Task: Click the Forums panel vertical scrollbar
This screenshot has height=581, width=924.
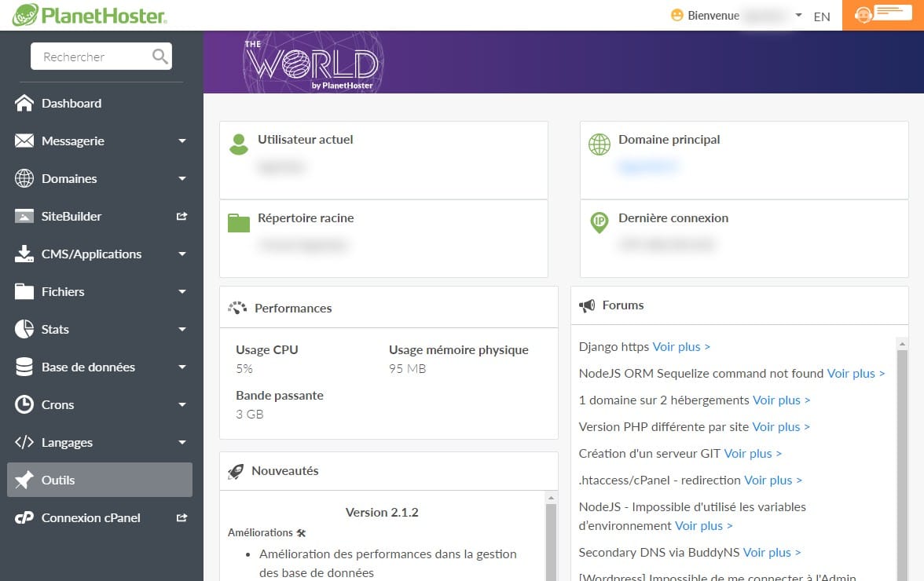Action: point(902,455)
